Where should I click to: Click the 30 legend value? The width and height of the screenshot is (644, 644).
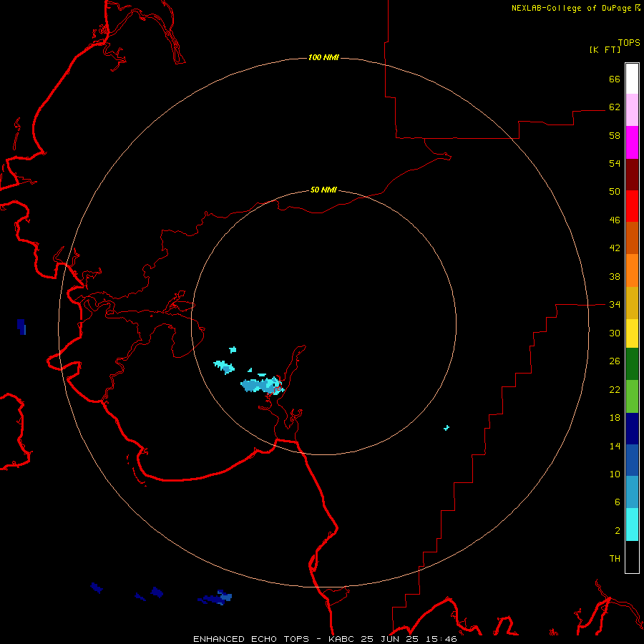[615, 333]
